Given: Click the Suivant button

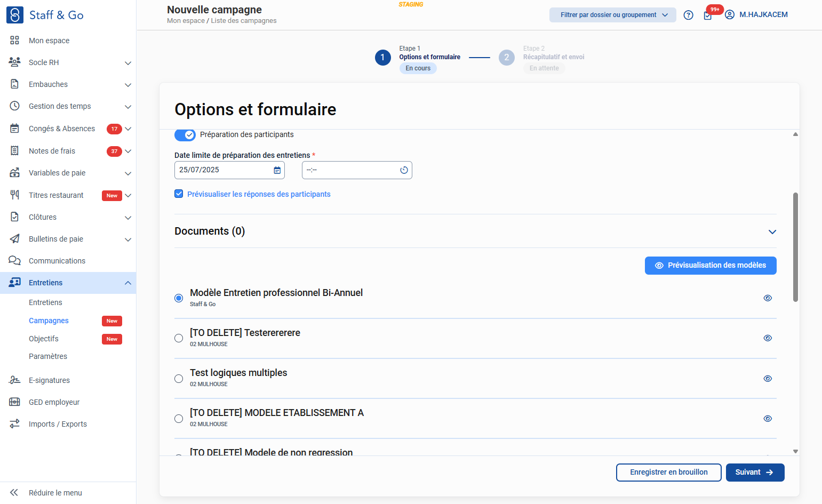Looking at the screenshot, I should (755, 473).
